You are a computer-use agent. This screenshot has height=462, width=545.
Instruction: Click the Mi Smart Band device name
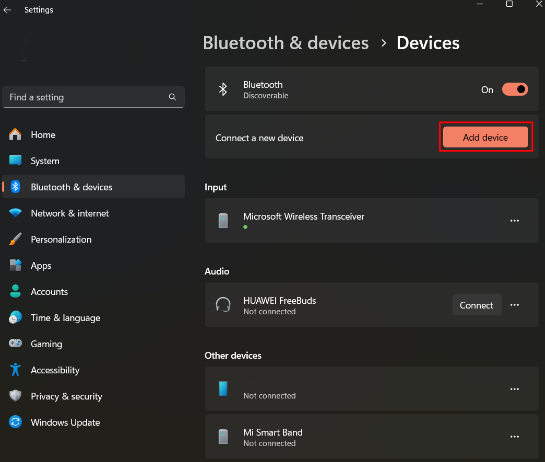pyautogui.click(x=272, y=432)
